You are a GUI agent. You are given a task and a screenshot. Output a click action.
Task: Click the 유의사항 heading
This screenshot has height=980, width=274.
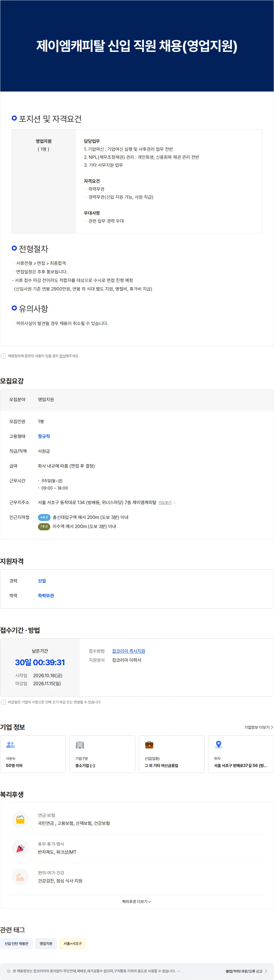(33, 309)
